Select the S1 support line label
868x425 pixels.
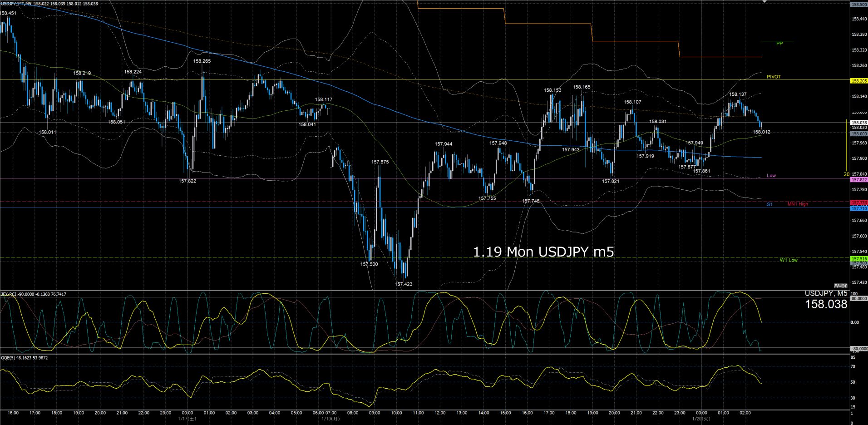pyautogui.click(x=769, y=204)
